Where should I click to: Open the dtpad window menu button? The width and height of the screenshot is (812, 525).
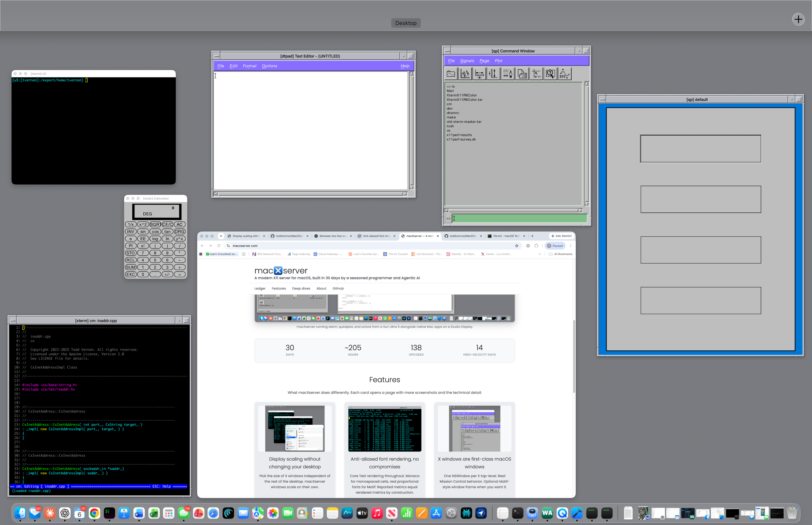[216, 56]
